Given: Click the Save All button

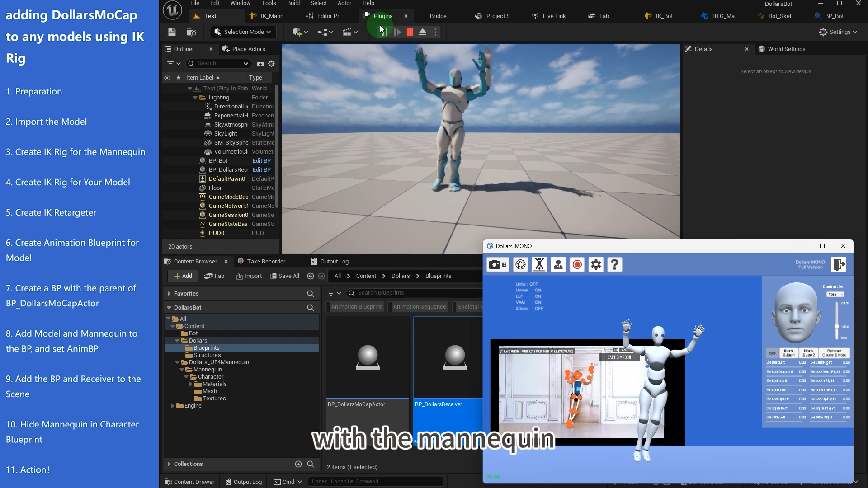Looking at the screenshot, I should coord(285,276).
